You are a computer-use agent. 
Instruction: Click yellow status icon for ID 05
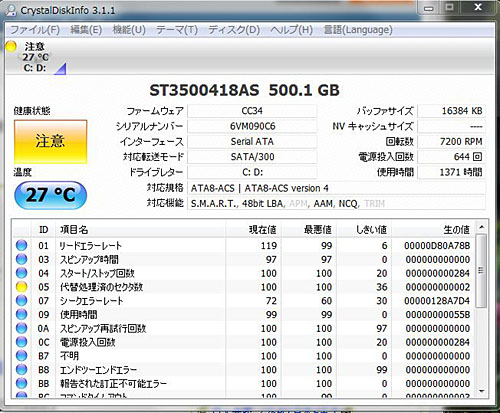(x=21, y=287)
